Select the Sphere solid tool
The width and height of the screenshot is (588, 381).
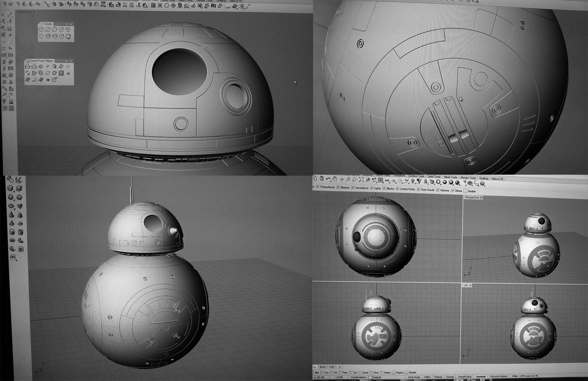coord(11,197)
